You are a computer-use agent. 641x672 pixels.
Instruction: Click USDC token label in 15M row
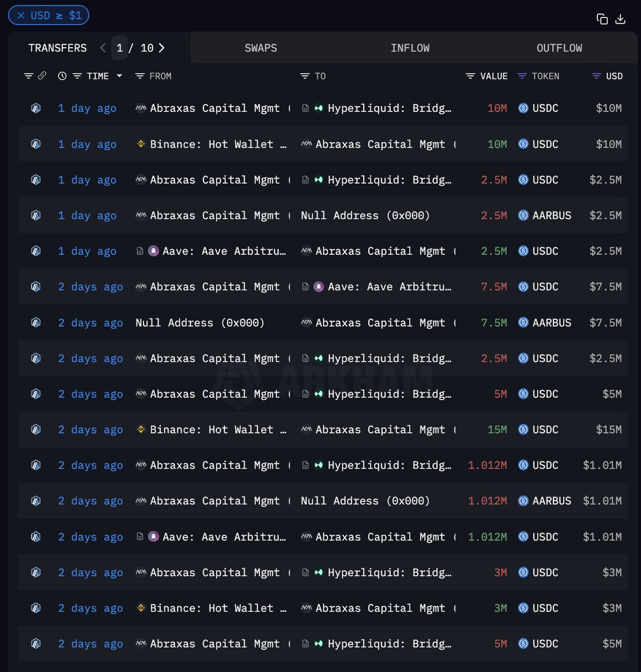pos(545,430)
